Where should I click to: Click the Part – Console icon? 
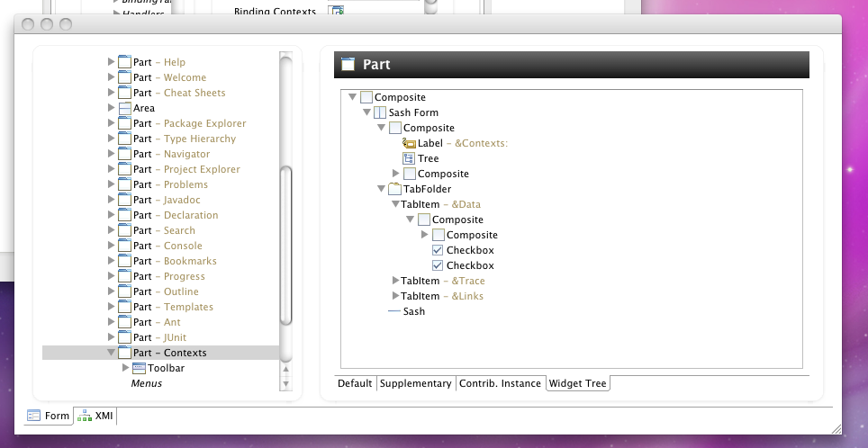click(124, 246)
